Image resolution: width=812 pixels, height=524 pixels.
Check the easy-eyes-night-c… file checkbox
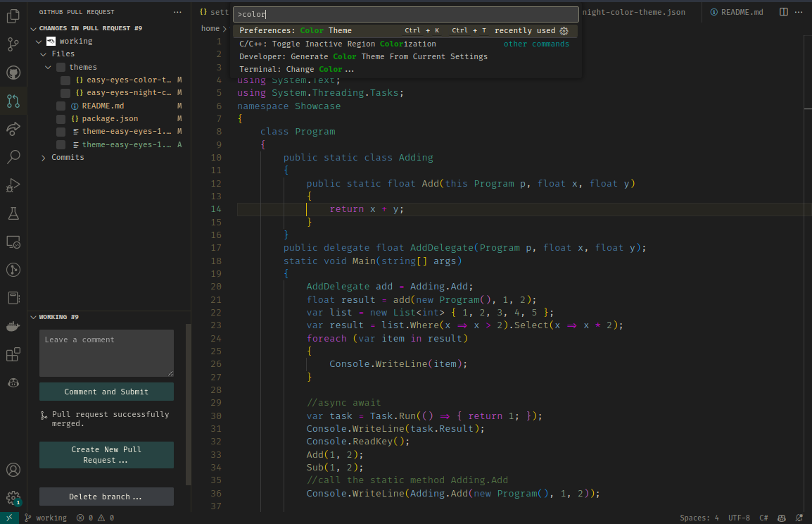(65, 93)
